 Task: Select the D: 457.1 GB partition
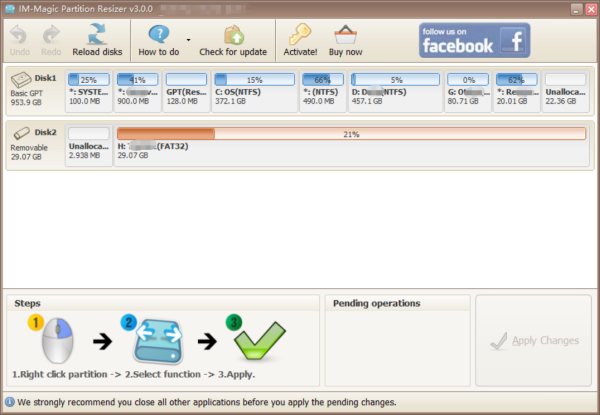click(395, 91)
